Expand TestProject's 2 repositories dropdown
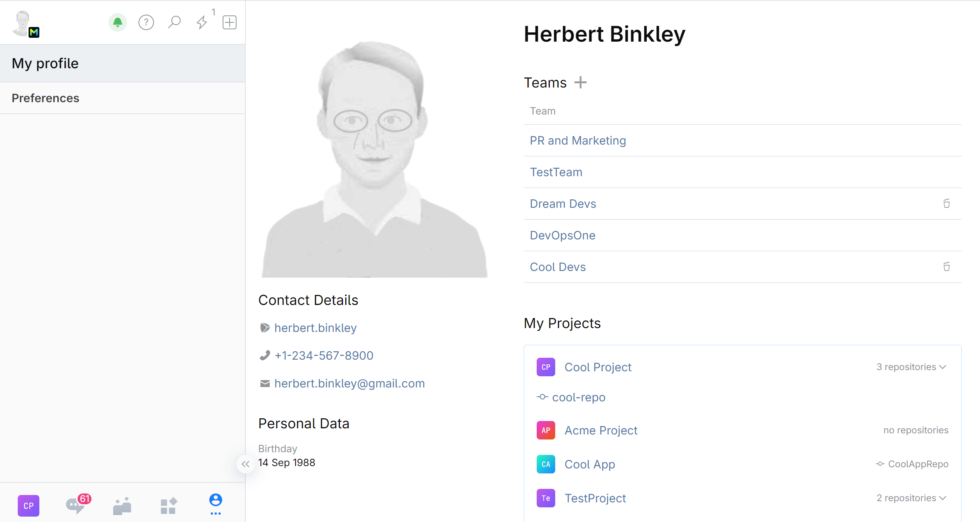This screenshot has width=980, height=522. [x=911, y=498]
